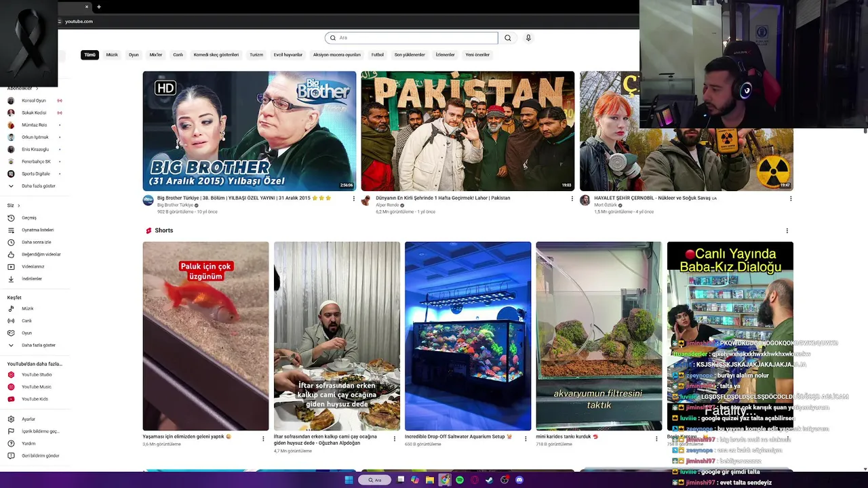Viewport: 868px width, 488px height.
Task: Open Discord from the taskbar
Action: click(519, 480)
